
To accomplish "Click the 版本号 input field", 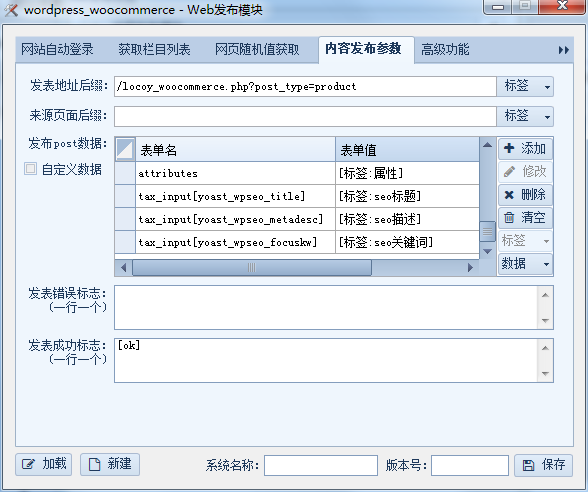I will 470,465.
